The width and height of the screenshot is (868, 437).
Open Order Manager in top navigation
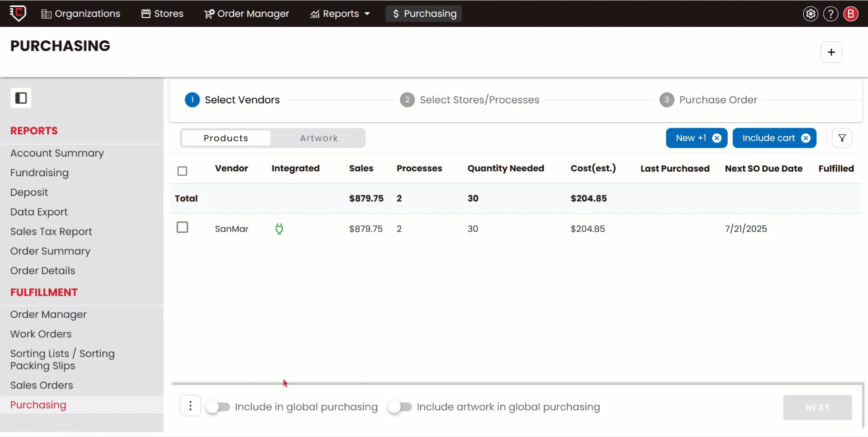tap(246, 14)
